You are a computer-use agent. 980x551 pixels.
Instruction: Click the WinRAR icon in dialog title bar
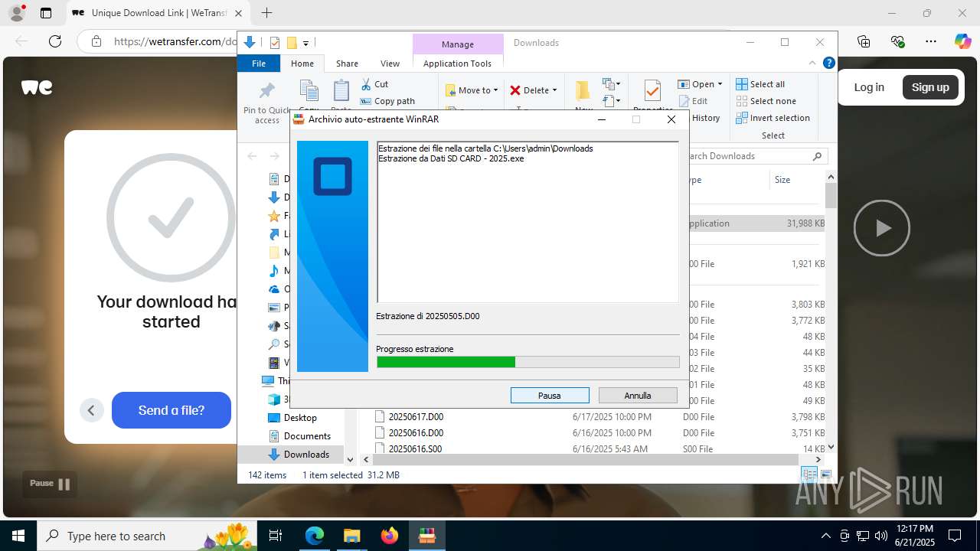[x=299, y=119]
